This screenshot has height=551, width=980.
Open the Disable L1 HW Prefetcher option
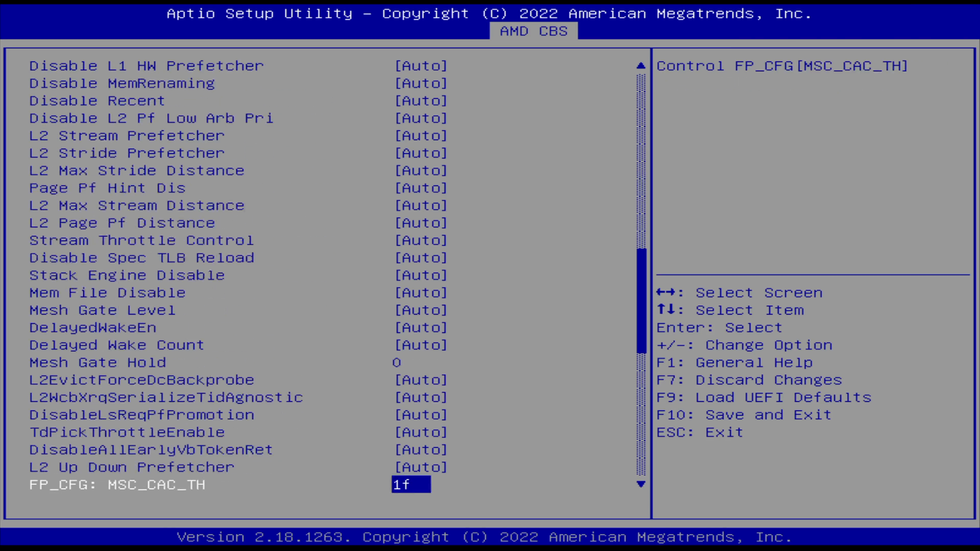[421, 66]
